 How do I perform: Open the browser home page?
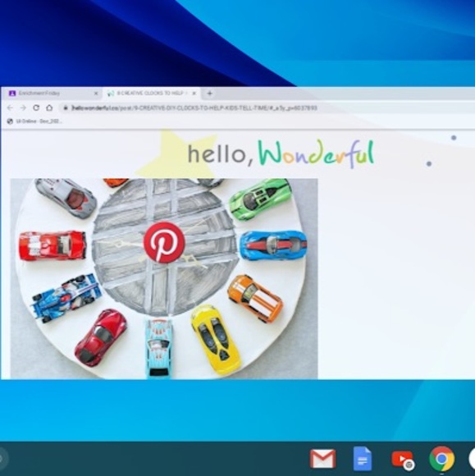49,108
